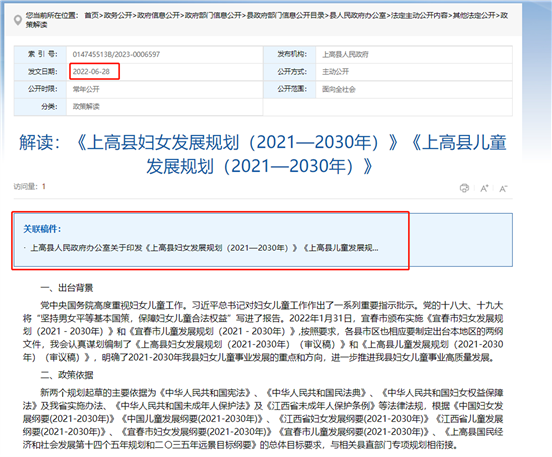The width and height of the screenshot is (552, 457).
Task: Click the article title 解读：上高县妇女发展规划
Action: click(x=263, y=154)
